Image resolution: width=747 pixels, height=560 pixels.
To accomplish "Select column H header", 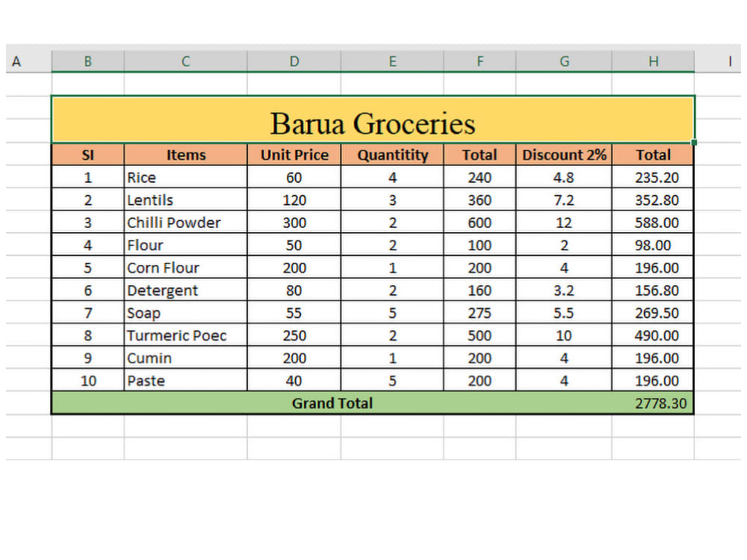I will [653, 61].
